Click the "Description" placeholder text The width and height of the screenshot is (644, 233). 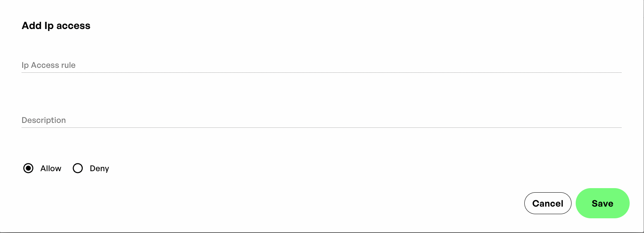pos(44,120)
